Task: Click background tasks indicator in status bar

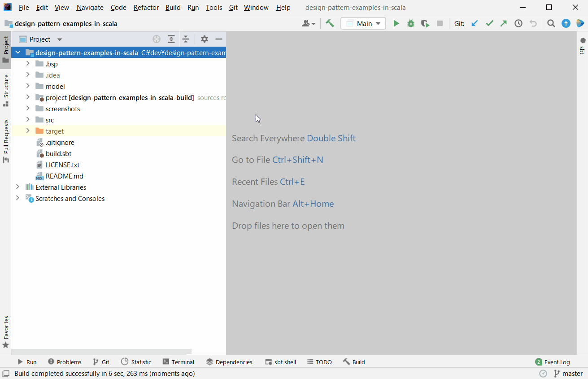Action: (x=543, y=373)
